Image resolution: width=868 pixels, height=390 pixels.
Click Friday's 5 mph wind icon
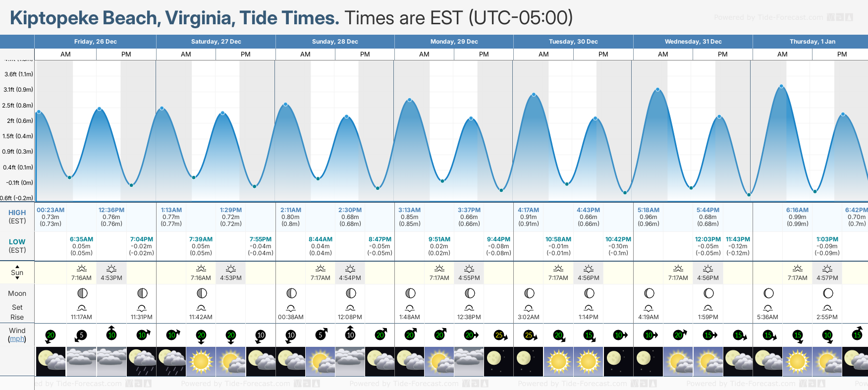[x=82, y=335]
